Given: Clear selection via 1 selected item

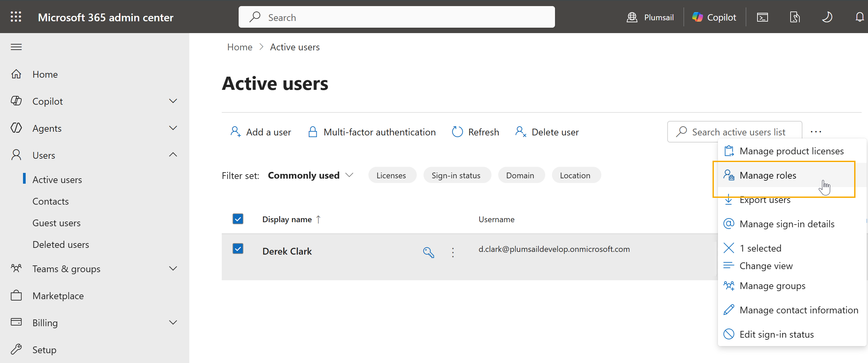Looking at the screenshot, I should point(792,248).
